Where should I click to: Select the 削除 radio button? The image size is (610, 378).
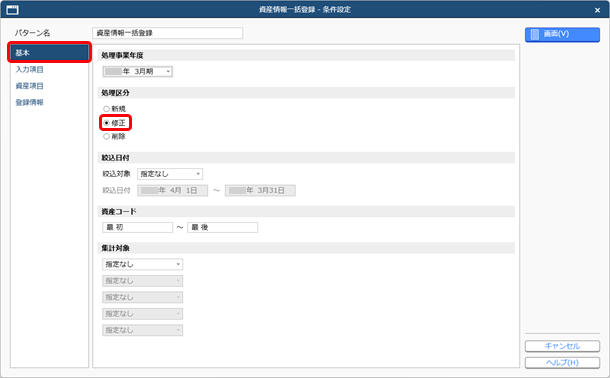(106, 136)
